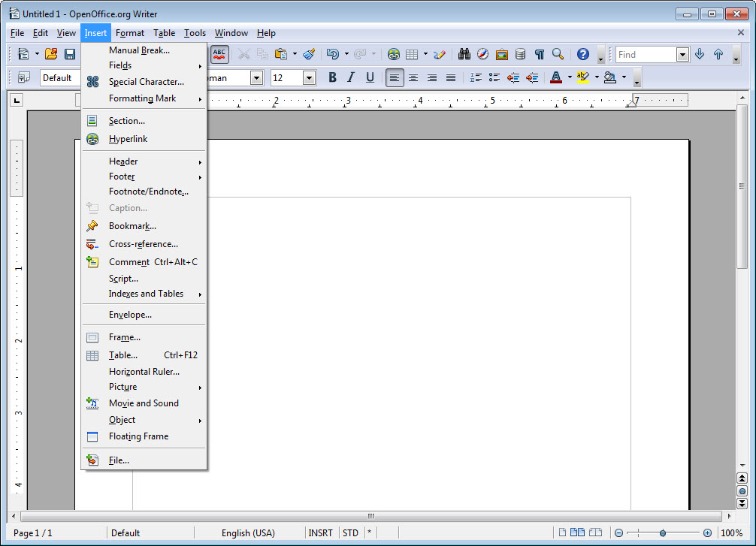Image resolution: width=756 pixels, height=546 pixels.
Task: Expand the Fields submenu
Action: 144,65
